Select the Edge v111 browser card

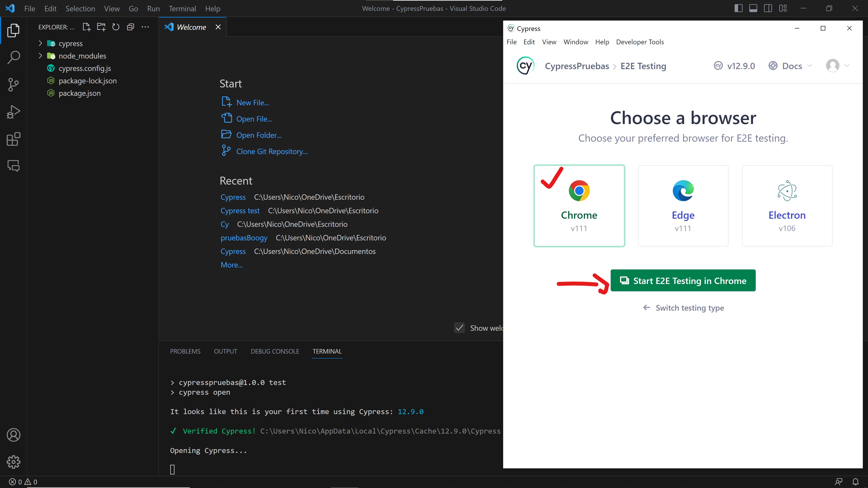pyautogui.click(x=683, y=205)
